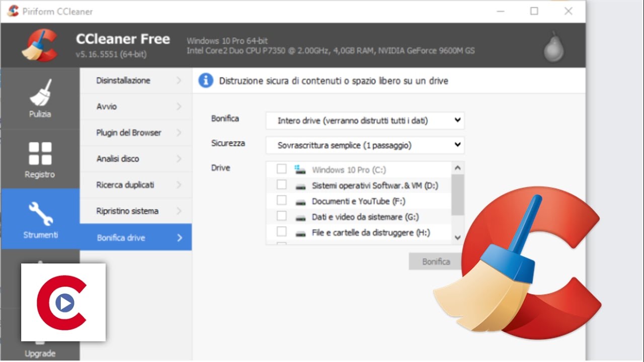Select Dati e video da sistemare (G:) label
The image size is (644, 362).
point(366,217)
